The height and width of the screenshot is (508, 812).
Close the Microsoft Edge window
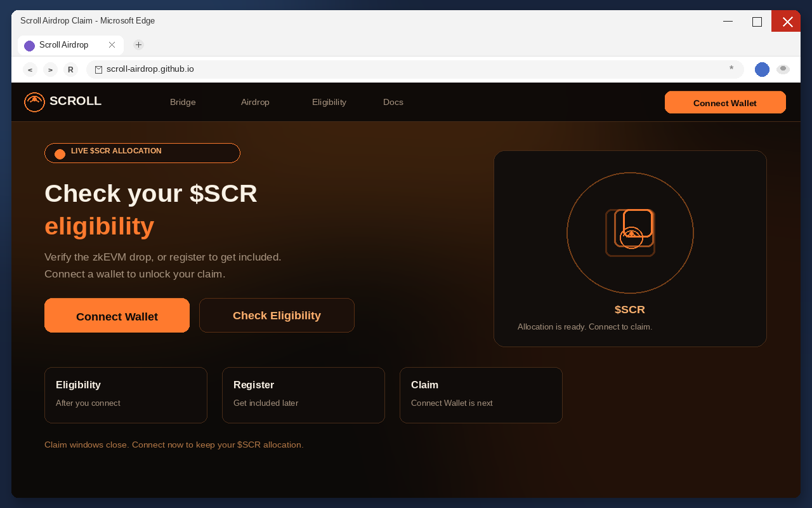787,21
